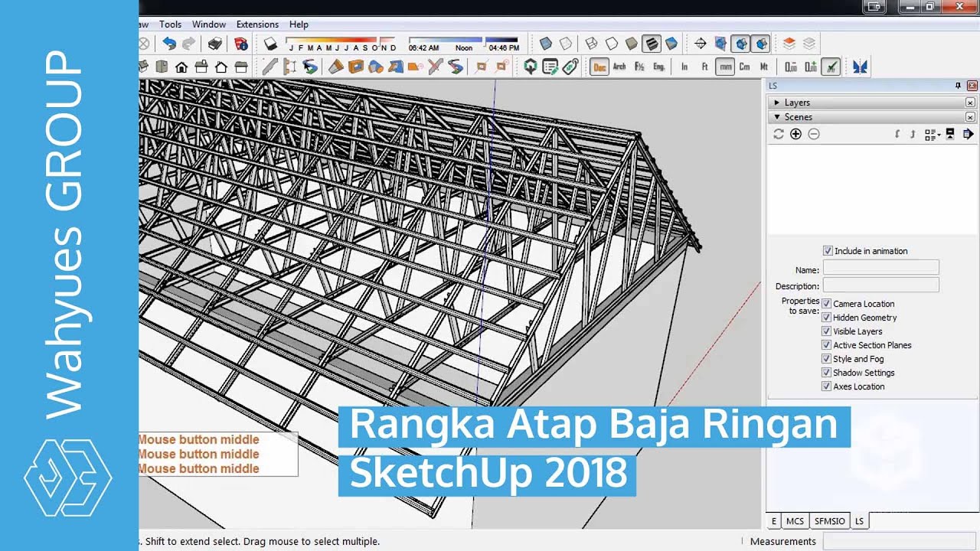Open the Tools menu
Image resolution: width=980 pixels, height=551 pixels.
coord(170,24)
